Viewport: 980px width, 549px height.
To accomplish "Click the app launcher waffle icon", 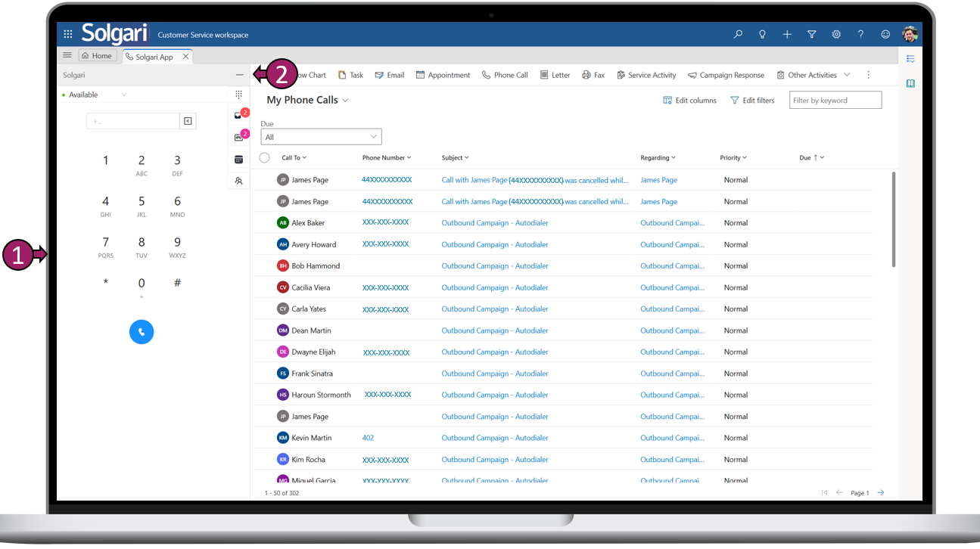I will 68,34.
